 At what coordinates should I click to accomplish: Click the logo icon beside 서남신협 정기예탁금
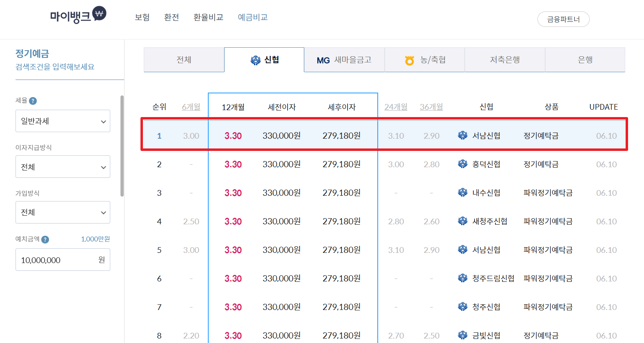point(463,135)
